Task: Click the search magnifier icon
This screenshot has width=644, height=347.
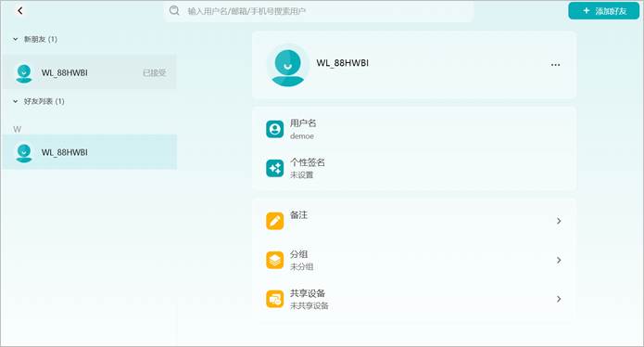Action: [174, 11]
